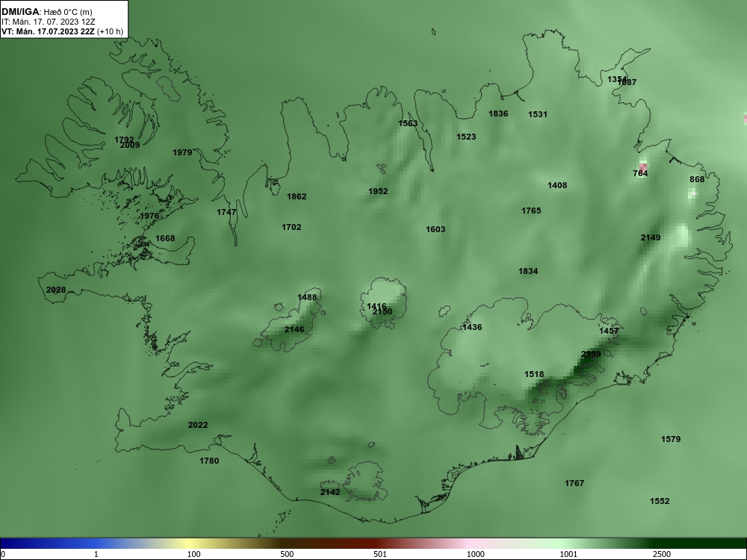Click the legend tick label 1000
Image resolution: width=747 pixels, height=560 pixels.
coord(475,554)
